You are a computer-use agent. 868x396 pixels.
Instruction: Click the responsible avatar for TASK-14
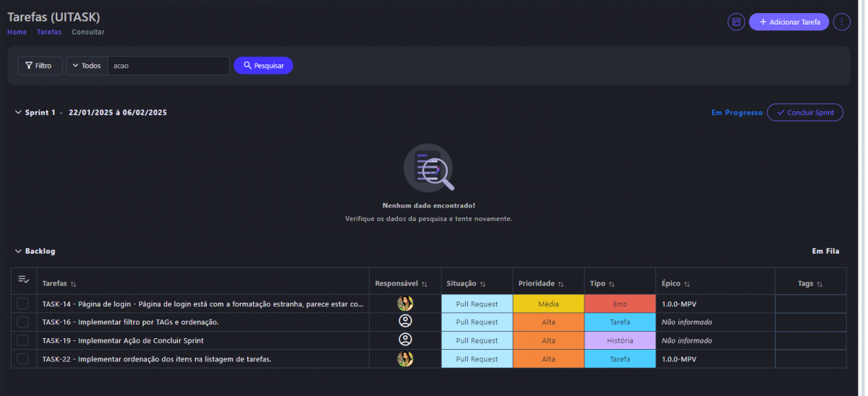point(405,304)
